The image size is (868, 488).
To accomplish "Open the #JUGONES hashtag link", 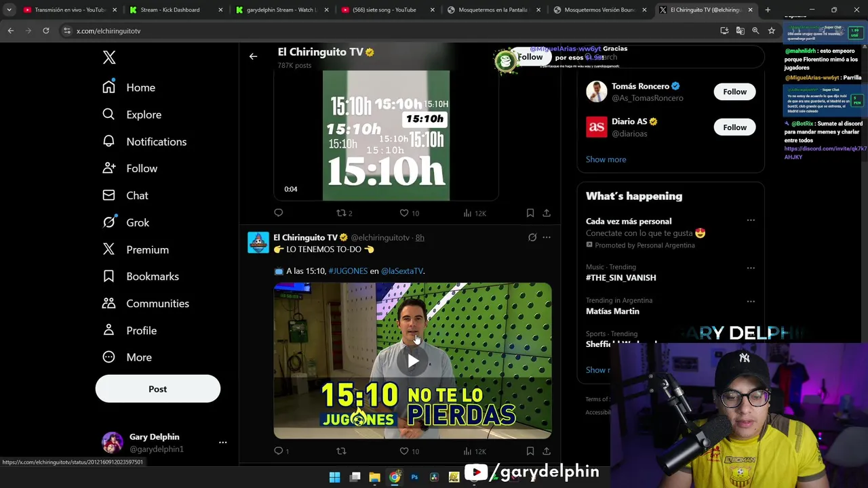I will [x=348, y=271].
